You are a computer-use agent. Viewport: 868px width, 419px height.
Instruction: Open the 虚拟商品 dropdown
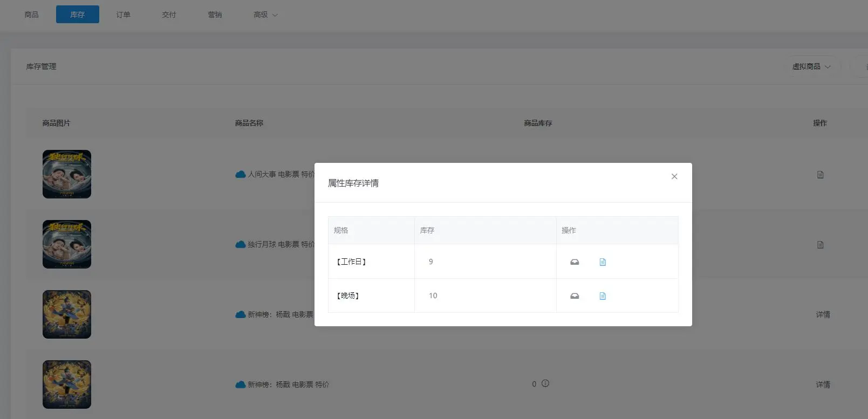click(x=811, y=66)
